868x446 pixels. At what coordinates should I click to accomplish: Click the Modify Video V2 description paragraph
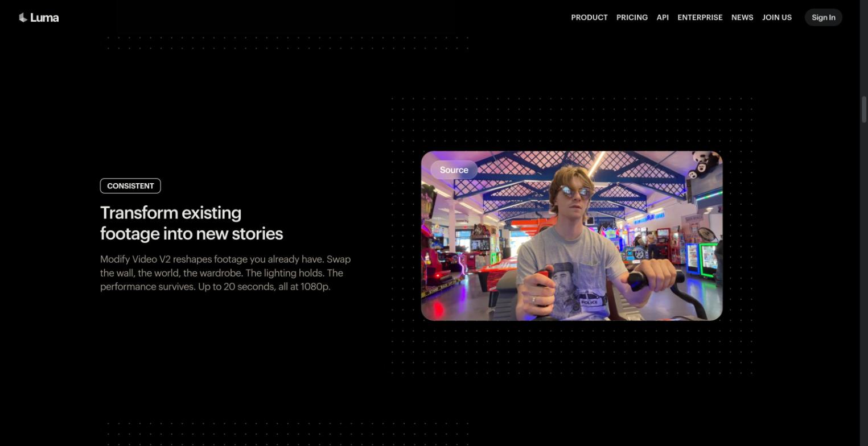coord(225,273)
